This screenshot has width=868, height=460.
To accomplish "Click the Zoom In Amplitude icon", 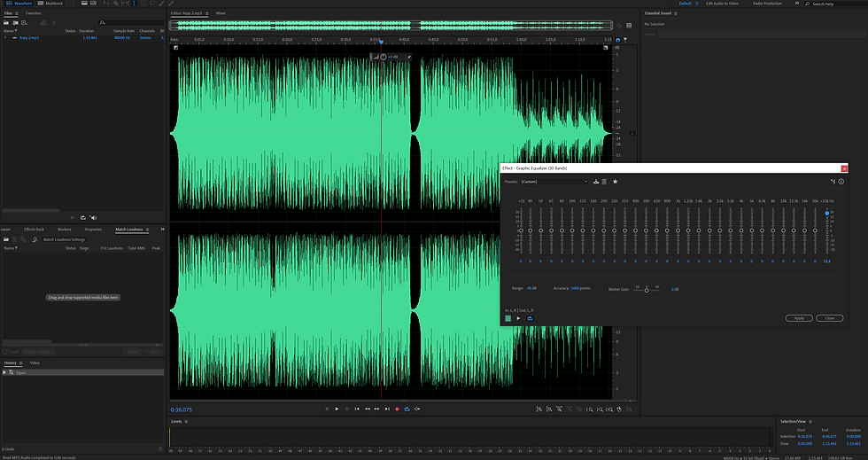I will pos(539,409).
